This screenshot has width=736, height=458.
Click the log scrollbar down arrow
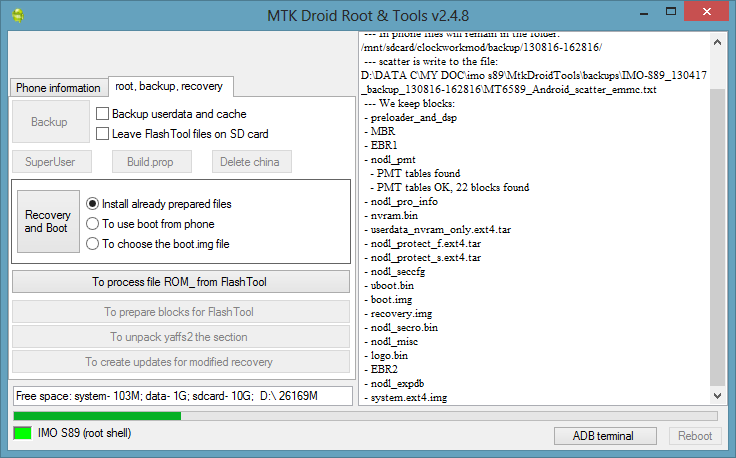point(717,396)
